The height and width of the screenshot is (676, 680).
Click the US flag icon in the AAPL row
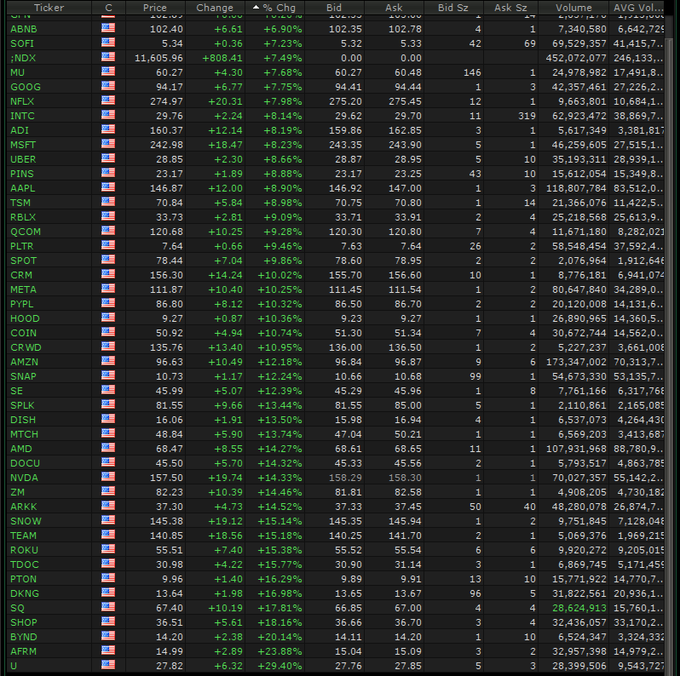(x=108, y=188)
